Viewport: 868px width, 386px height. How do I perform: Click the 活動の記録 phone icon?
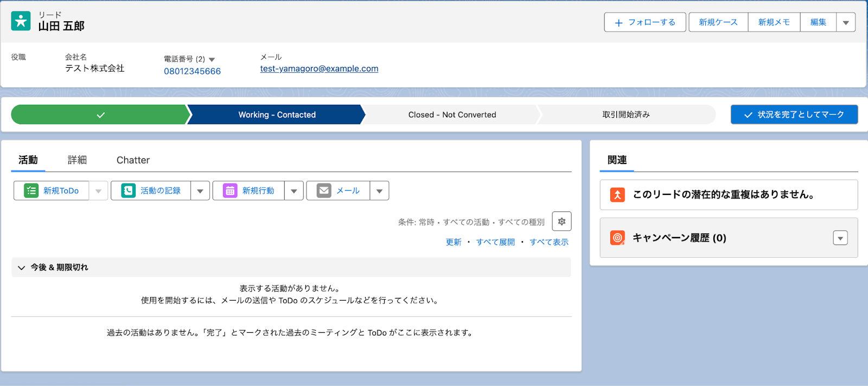coord(128,191)
